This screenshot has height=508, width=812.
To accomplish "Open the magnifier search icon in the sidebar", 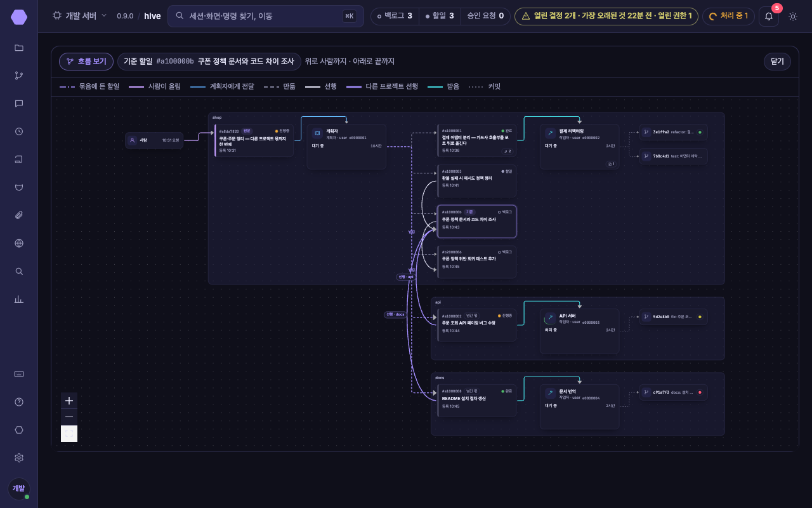I will tap(19, 271).
